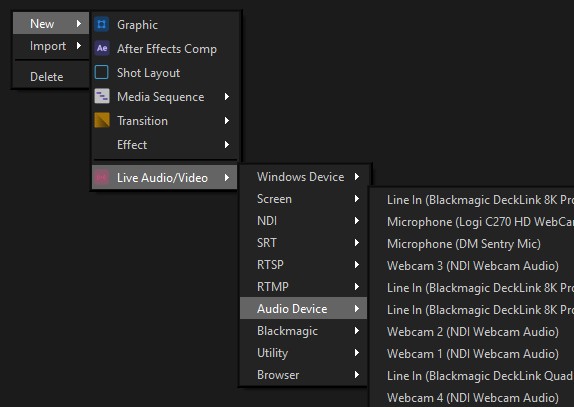Open the New submenu

coord(51,23)
